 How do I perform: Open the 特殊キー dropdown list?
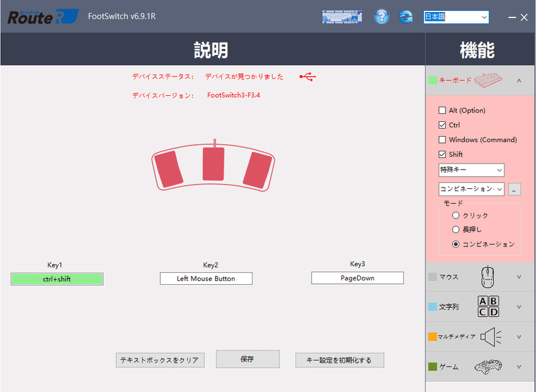click(x=471, y=170)
